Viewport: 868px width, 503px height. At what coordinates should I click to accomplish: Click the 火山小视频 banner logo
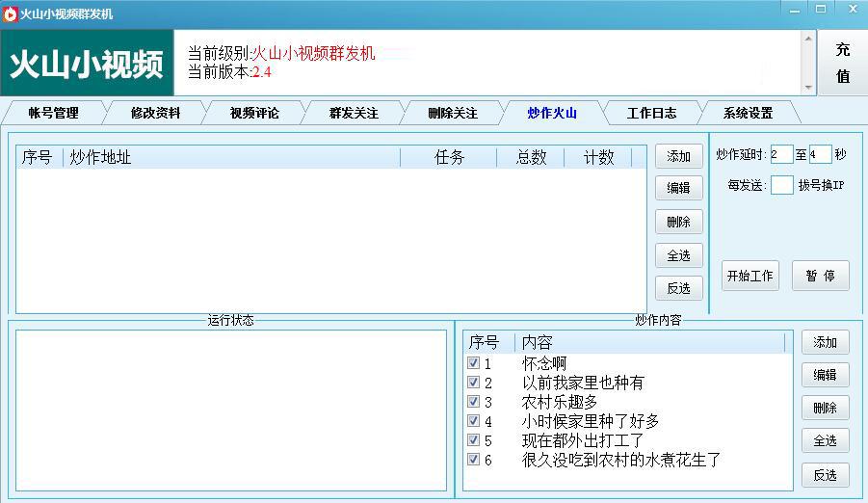point(87,64)
